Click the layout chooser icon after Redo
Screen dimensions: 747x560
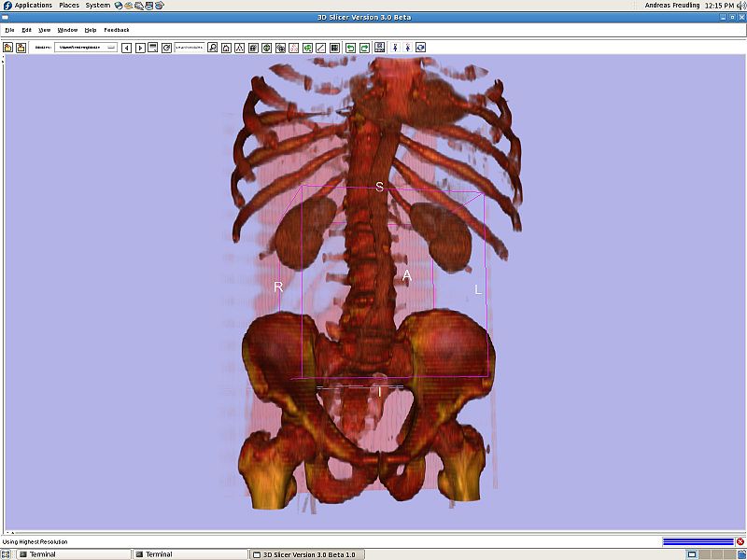380,48
